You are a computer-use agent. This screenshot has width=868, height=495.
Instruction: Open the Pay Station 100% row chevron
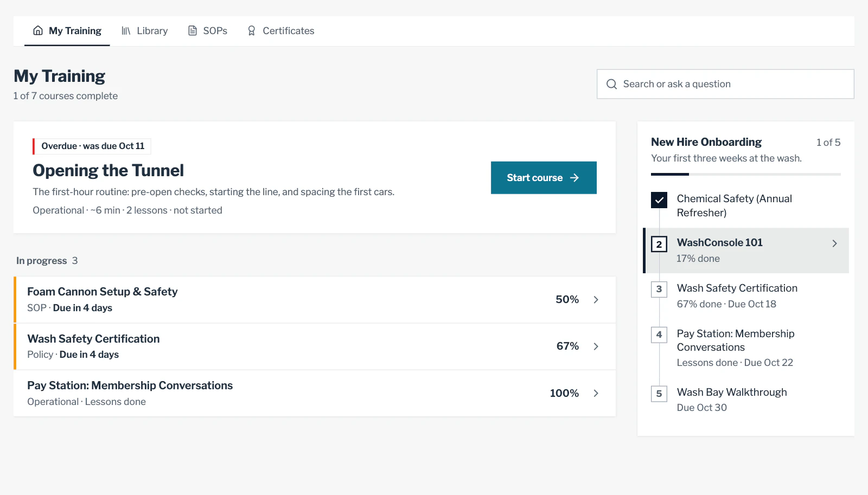[x=596, y=393]
